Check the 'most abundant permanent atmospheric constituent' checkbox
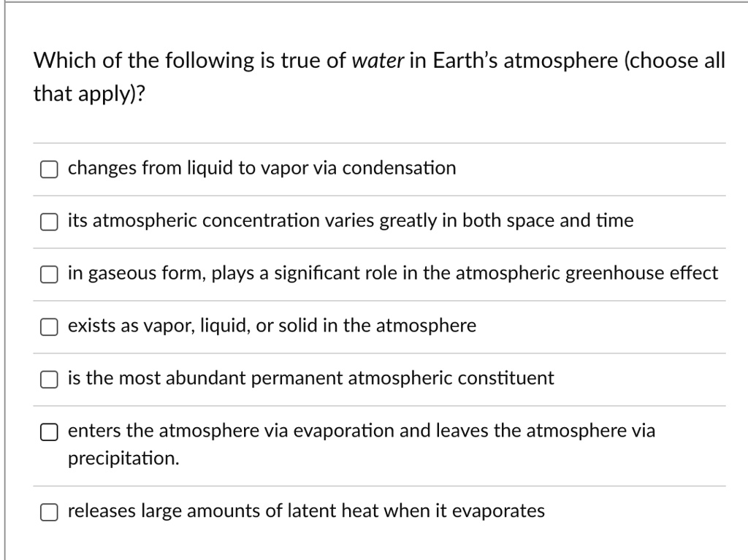This screenshot has width=748, height=560. (48, 379)
